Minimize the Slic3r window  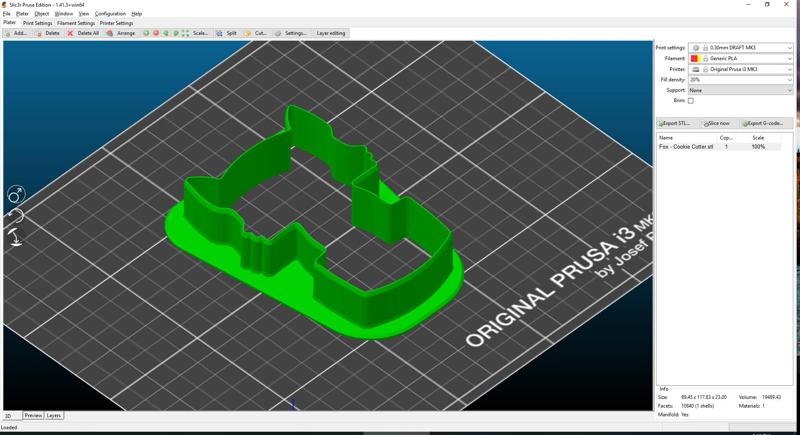[748, 5]
